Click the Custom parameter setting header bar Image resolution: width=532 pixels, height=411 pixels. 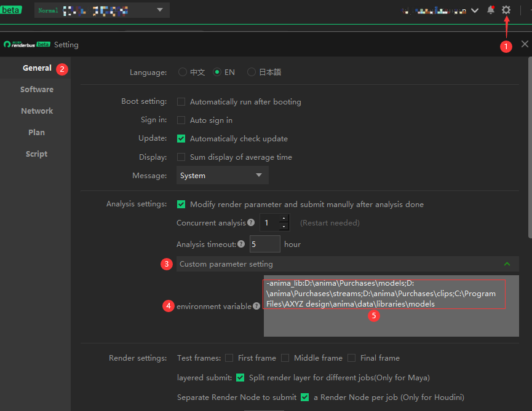click(344, 264)
